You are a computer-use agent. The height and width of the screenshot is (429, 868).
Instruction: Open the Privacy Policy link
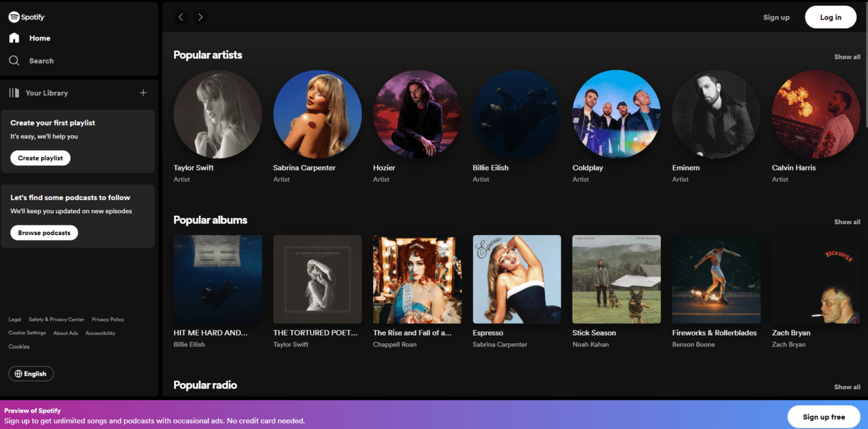[x=108, y=319]
